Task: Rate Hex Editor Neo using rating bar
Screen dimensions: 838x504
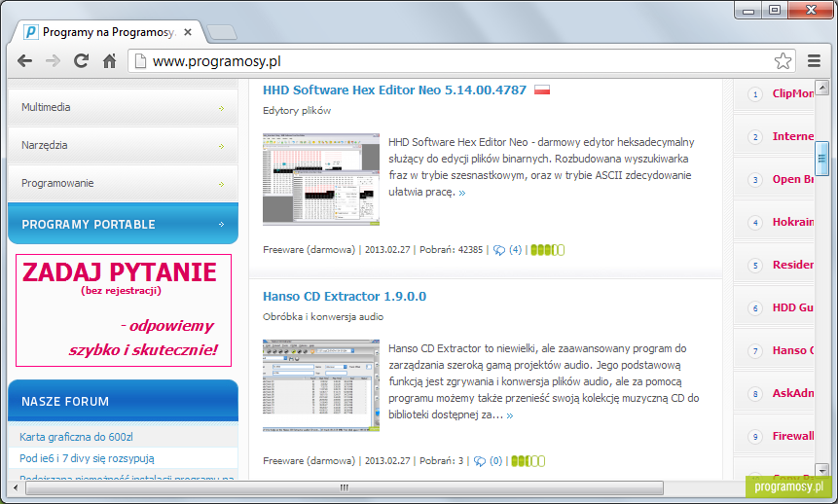Action: tap(547, 250)
